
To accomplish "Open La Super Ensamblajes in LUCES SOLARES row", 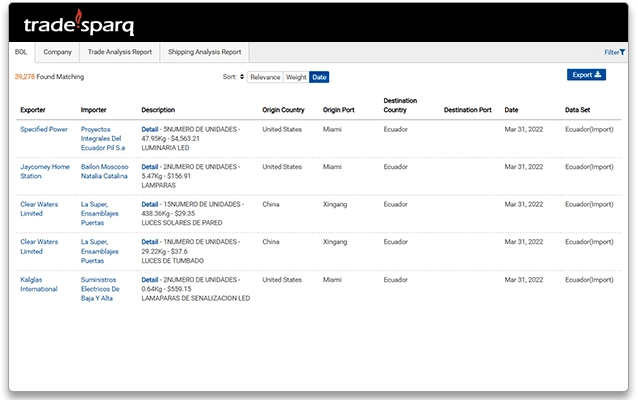I will 100,213.
